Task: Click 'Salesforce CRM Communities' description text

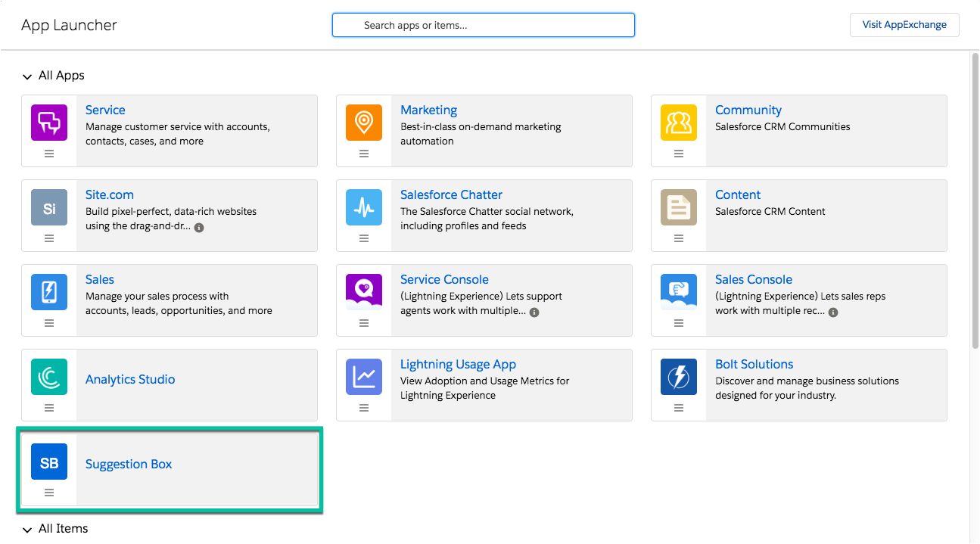Action: click(x=782, y=126)
